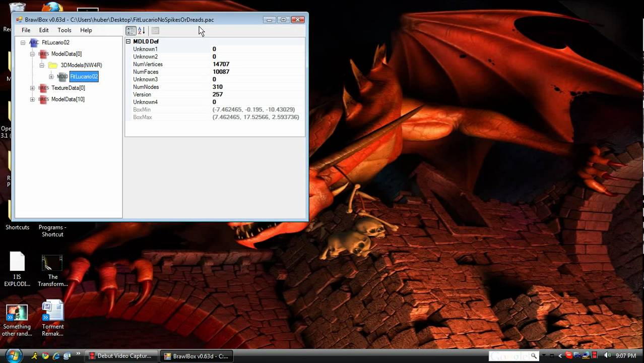The height and width of the screenshot is (363, 644).
Task: Collapse the MDL0 Def property category
Action: 128,41
